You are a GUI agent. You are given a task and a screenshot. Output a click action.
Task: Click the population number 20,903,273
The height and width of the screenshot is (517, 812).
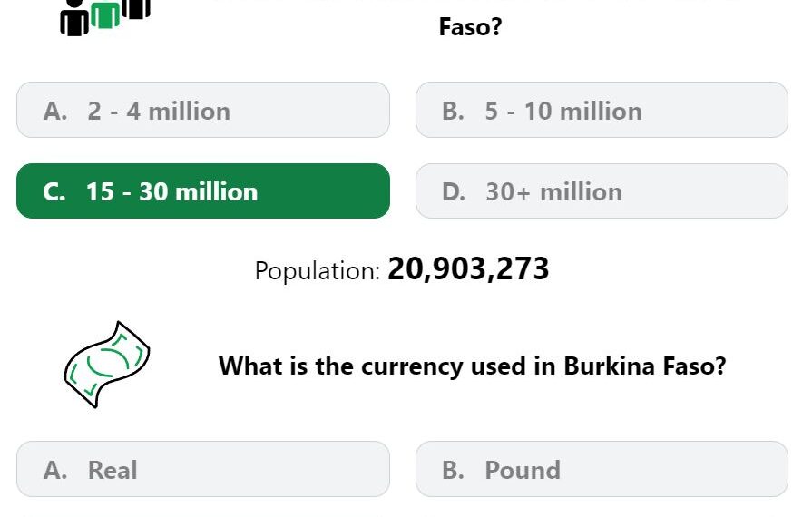click(468, 269)
